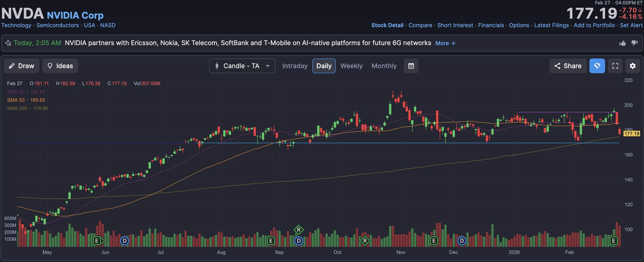Expand news with More + link

(445, 43)
